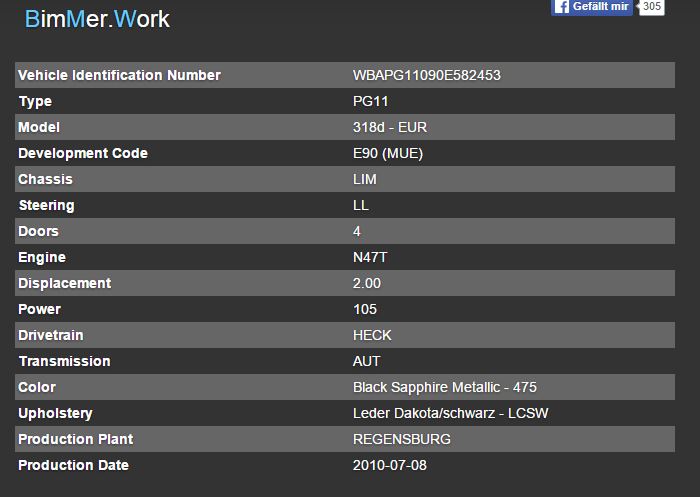This screenshot has width=700, height=497.
Task: Click the Drivetrain value HECK
Action: 372,336
